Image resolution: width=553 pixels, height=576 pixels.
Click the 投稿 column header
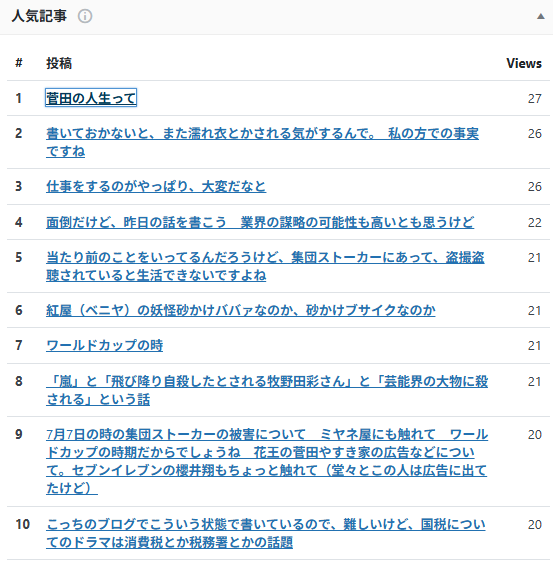(59, 63)
